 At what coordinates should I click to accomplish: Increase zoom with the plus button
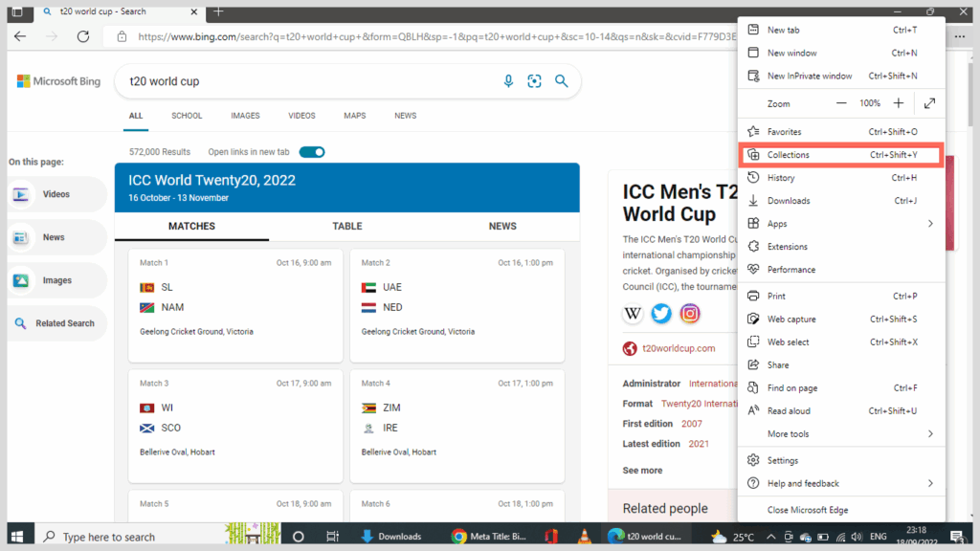coord(898,103)
